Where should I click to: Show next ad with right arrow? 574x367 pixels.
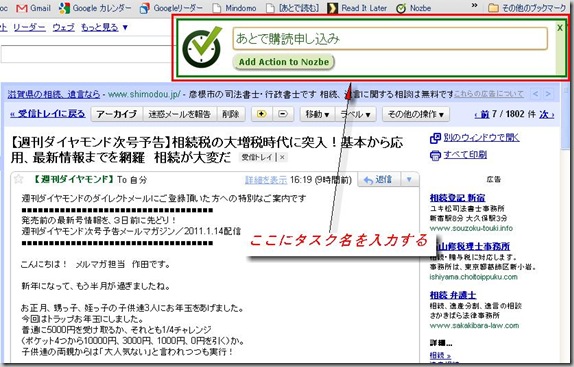(x=548, y=94)
